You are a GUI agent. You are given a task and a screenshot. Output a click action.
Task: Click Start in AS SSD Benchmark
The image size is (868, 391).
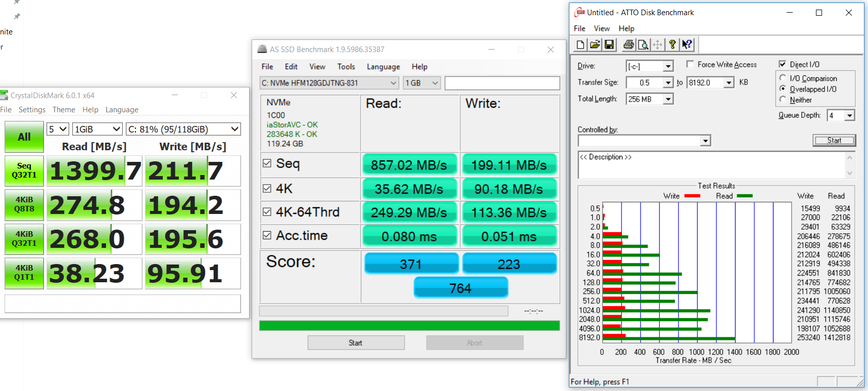pyautogui.click(x=356, y=342)
